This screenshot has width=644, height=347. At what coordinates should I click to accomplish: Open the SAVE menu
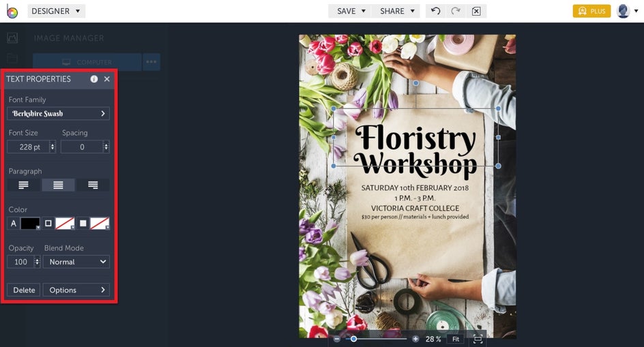(350, 11)
